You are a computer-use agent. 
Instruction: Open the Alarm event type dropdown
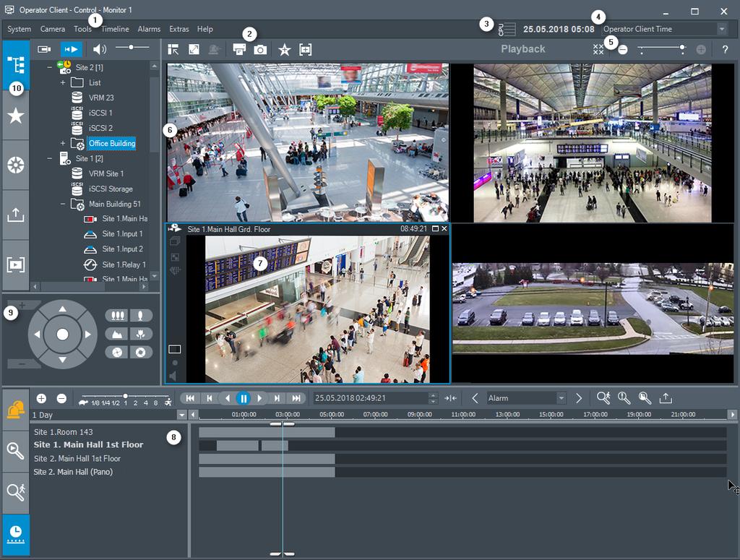tap(525, 398)
